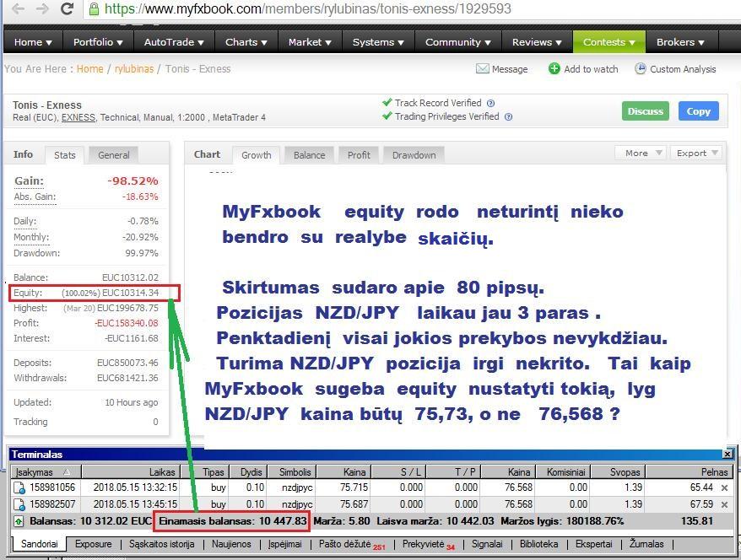Follow the Home breadcrumb link
This screenshot has width=741, height=560.
[x=89, y=69]
